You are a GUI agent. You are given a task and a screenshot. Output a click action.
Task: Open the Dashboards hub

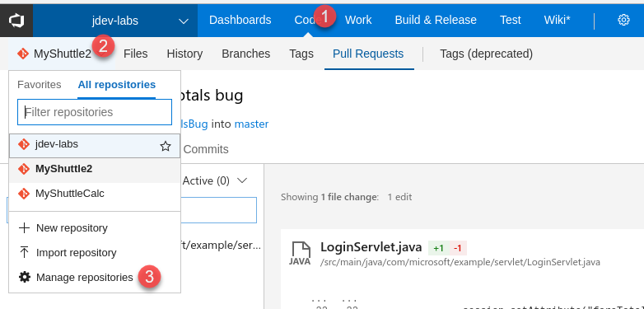click(x=240, y=20)
